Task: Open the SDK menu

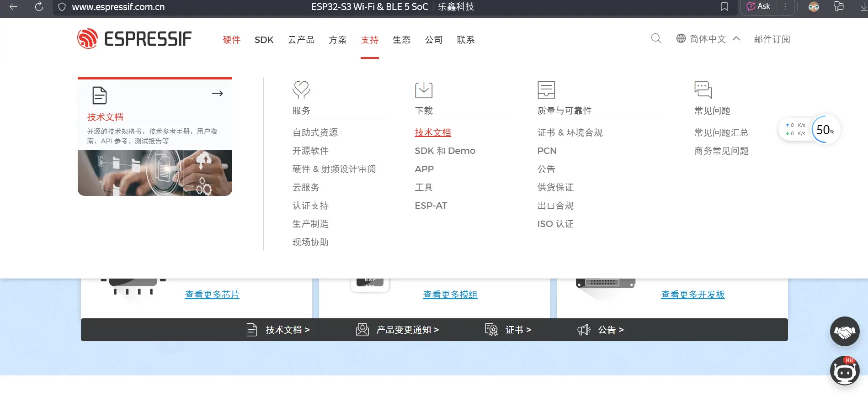Action: click(264, 40)
